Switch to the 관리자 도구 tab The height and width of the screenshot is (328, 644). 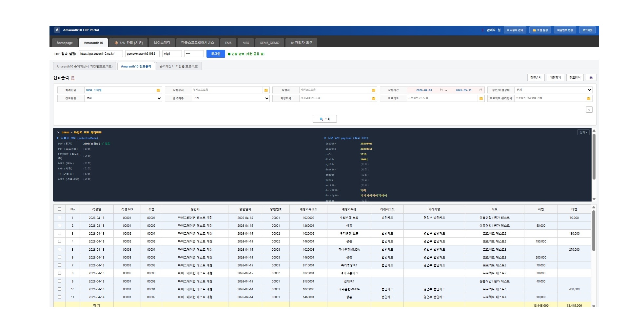pos(301,43)
